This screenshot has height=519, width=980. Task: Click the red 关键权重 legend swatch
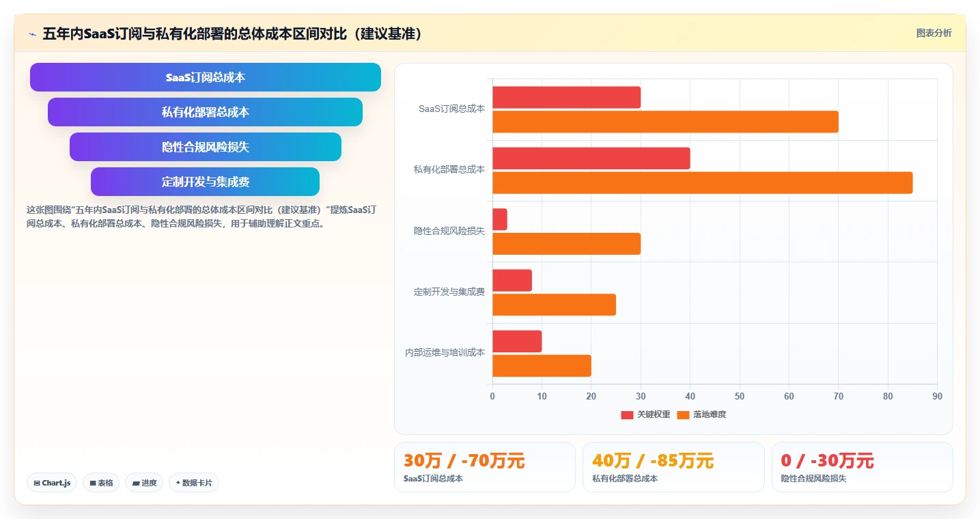coord(627,415)
